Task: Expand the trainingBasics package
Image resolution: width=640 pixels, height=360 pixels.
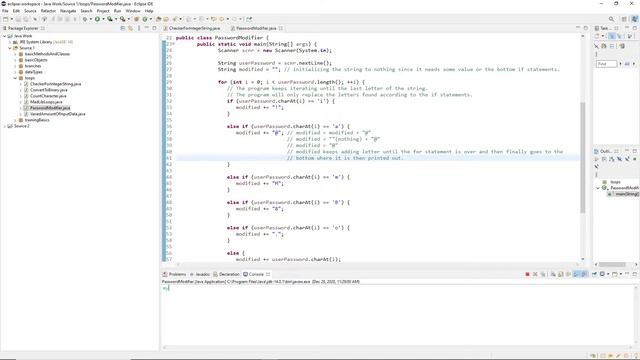Action: pyautogui.click(x=15, y=120)
